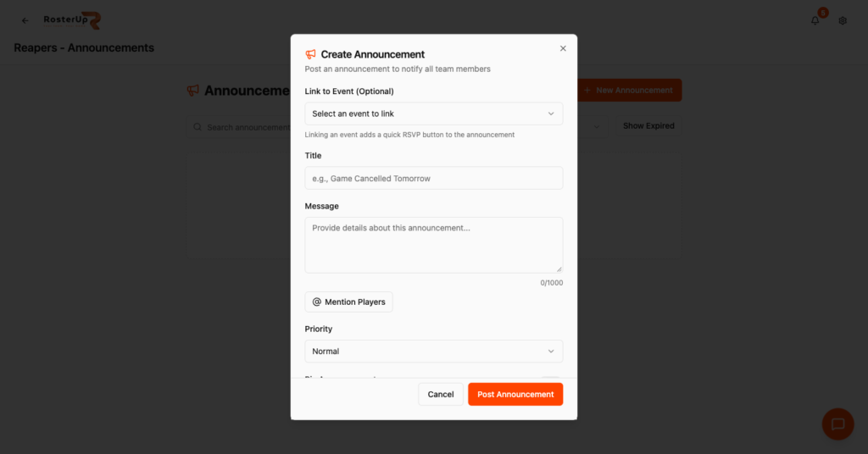Click the Message text area

pos(433,245)
